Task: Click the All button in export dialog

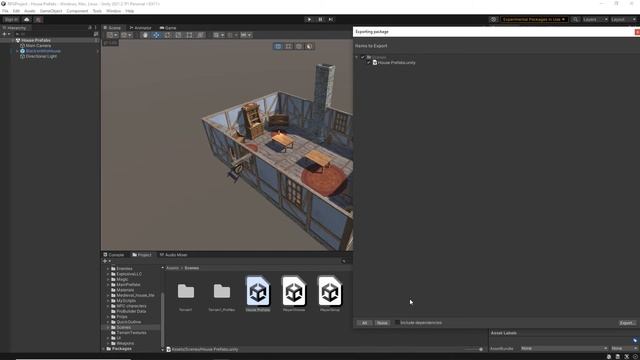Action: pos(364,323)
